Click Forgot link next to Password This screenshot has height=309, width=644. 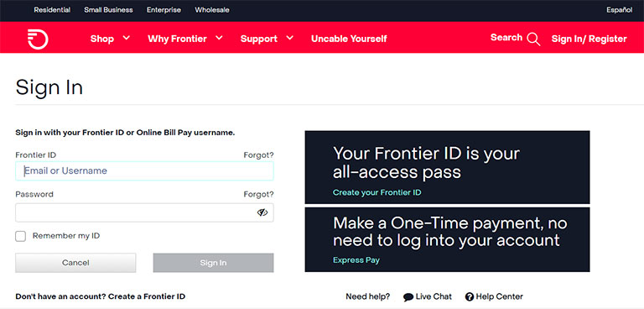coord(258,194)
